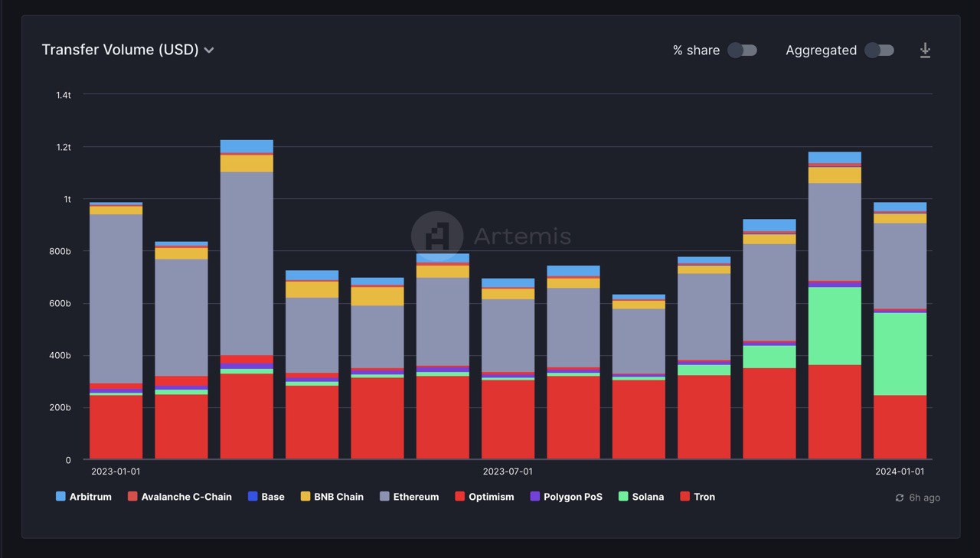Click the Polygon PoS purple legend swatch
This screenshot has width=980, height=558.
[535, 497]
